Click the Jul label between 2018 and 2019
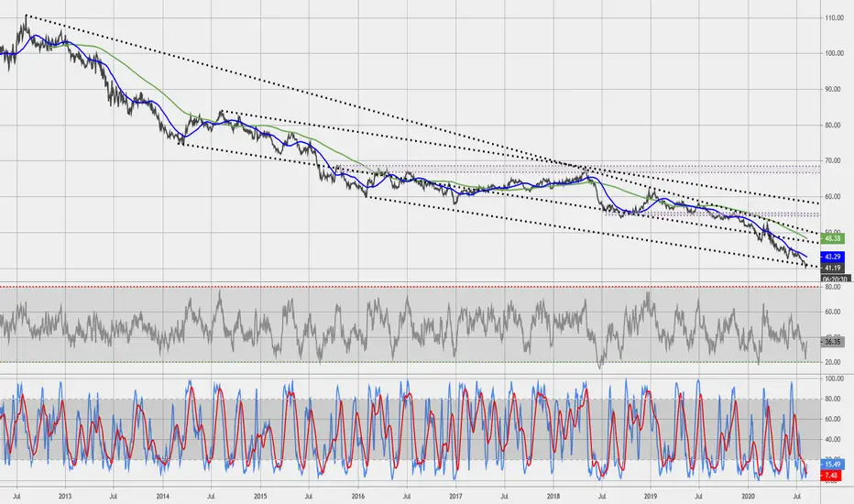The image size is (854, 504). point(602,497)
